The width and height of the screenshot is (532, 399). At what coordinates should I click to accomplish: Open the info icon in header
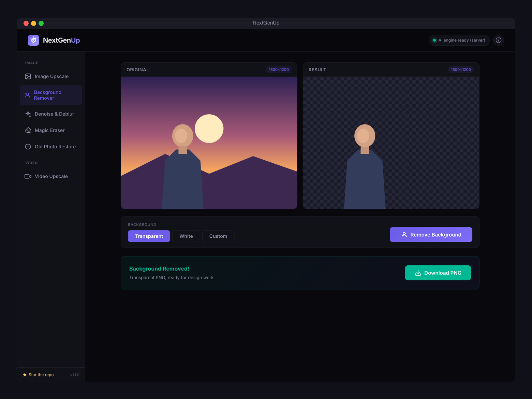tap(499, 40)
